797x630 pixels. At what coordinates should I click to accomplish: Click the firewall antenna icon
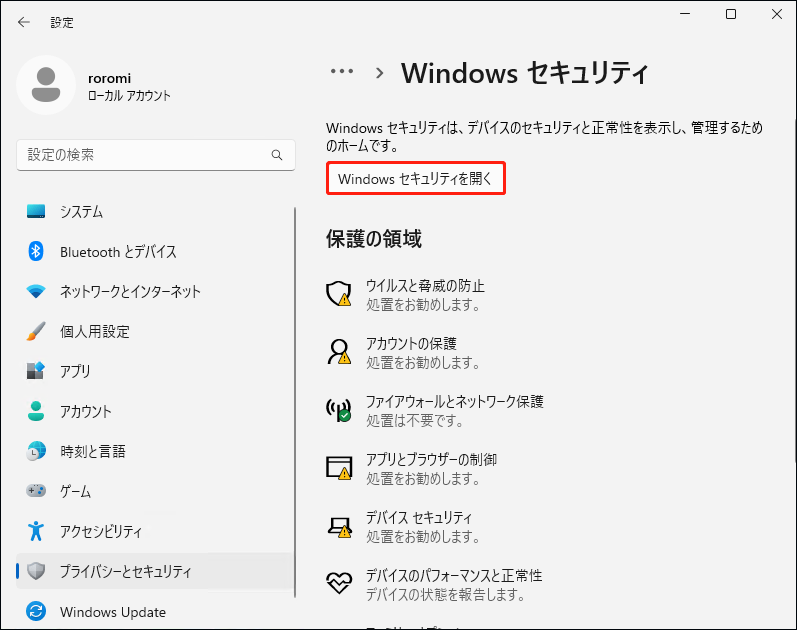tap(339, 410)
